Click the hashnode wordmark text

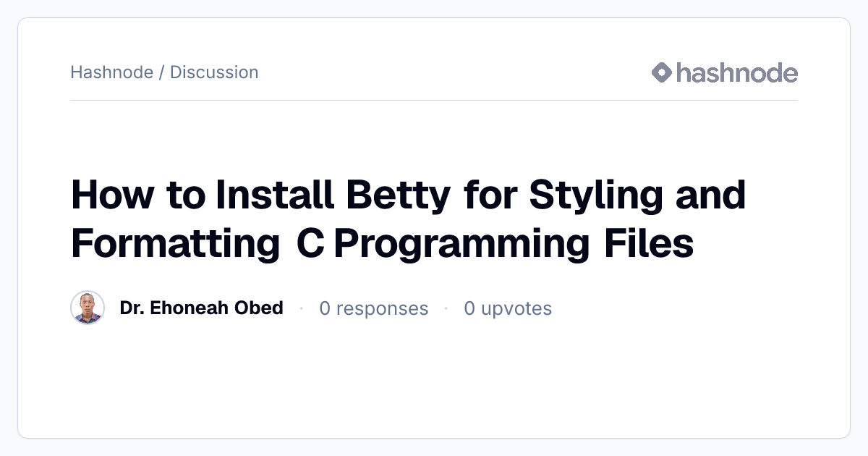[x=737, y=72]
